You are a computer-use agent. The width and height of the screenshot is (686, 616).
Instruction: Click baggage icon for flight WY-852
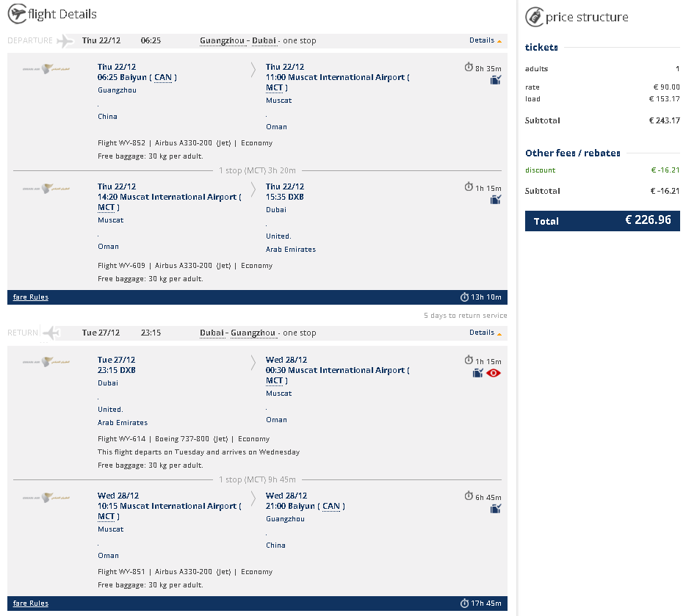tap(495, 80)
